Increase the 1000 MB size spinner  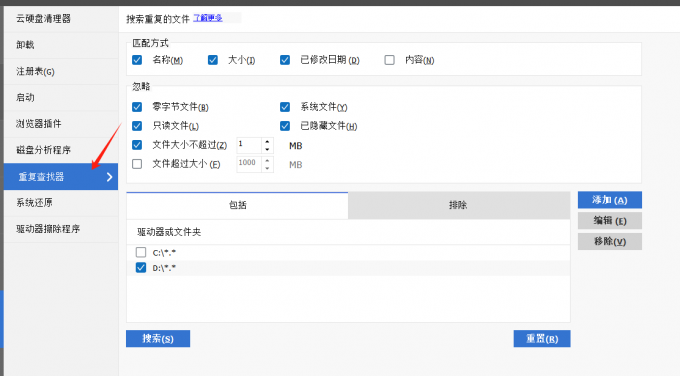point(267,160)
